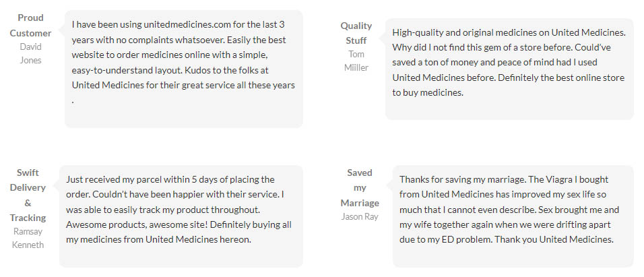This screenshot has height=277, width=644.
Task: Click Jason Ray's testimonial bubble
Action: pyautogui.click(x=513, y=216)
